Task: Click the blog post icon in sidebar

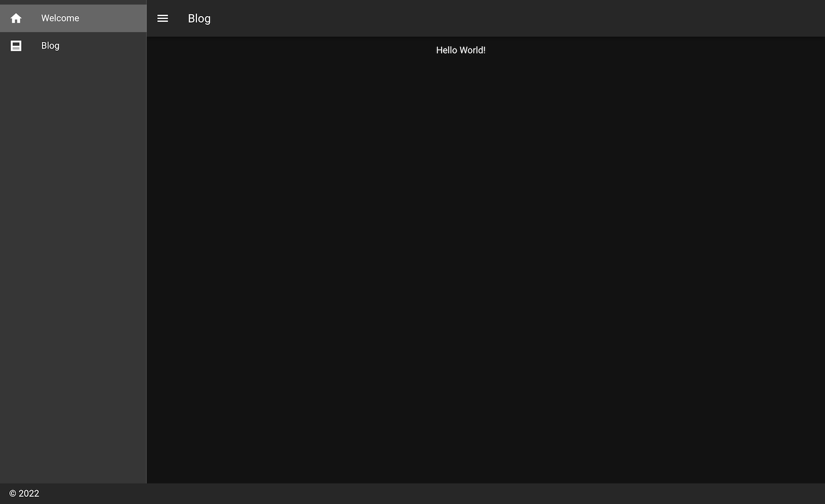Action: pyautogui.click(x=16, y=46)
